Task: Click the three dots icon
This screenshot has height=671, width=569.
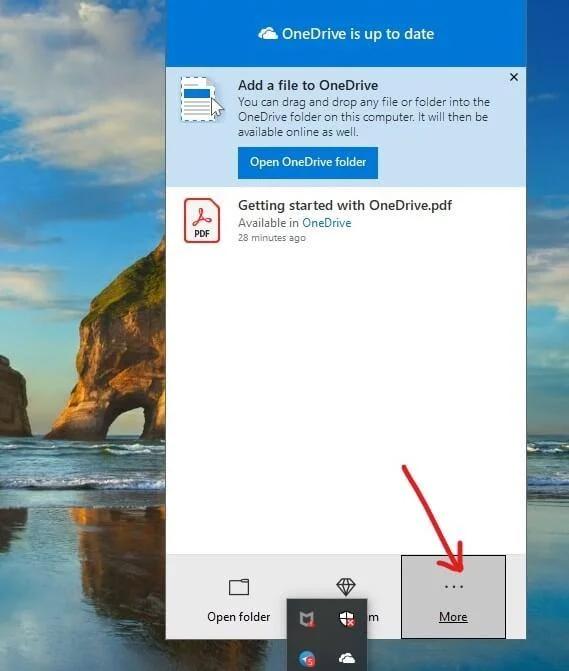Action: point(453,587)
